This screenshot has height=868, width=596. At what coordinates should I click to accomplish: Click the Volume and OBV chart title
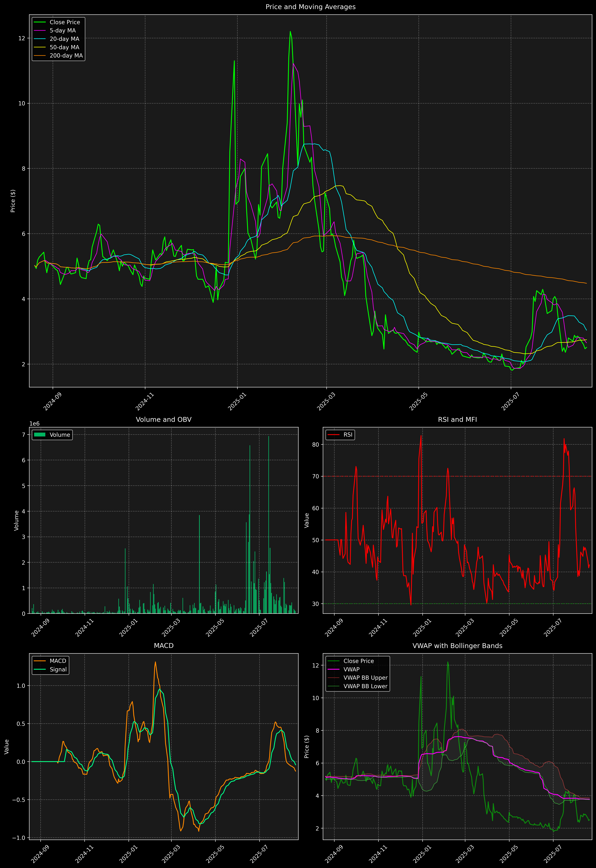coord(164,419)
